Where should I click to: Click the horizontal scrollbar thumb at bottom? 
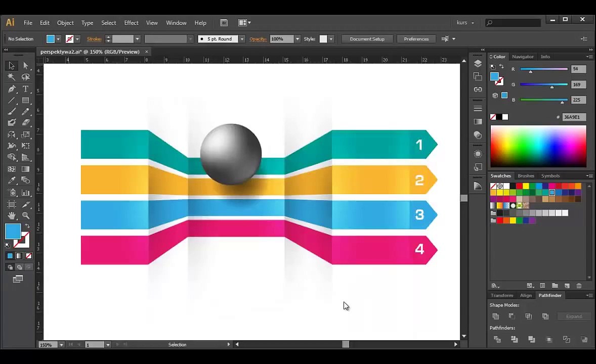click(x=346, y=344)
